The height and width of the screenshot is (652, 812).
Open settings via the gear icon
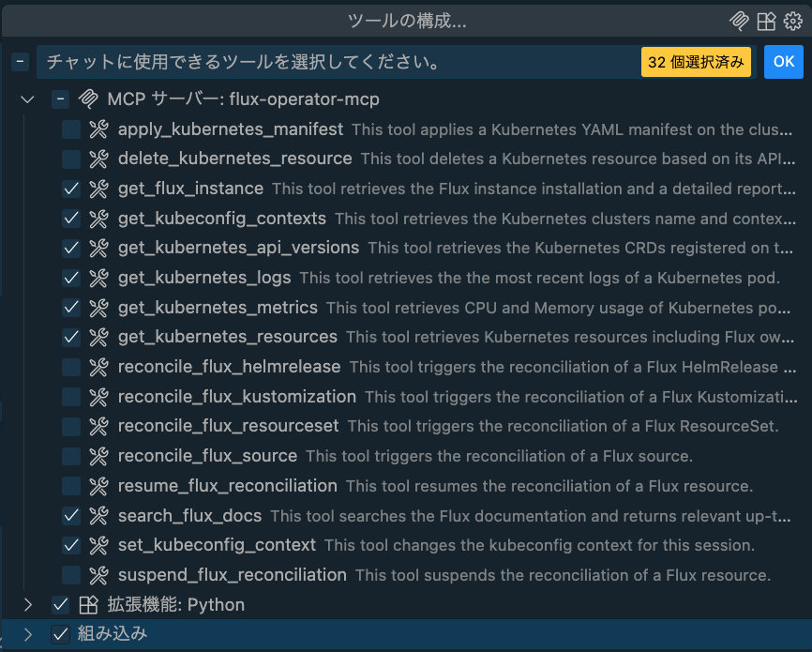click(793, 21)
